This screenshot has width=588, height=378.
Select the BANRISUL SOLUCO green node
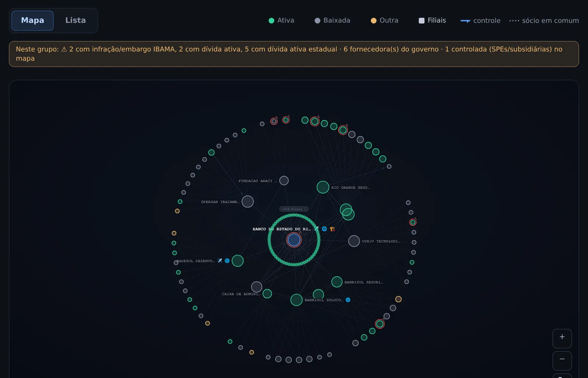pos(297,300)
